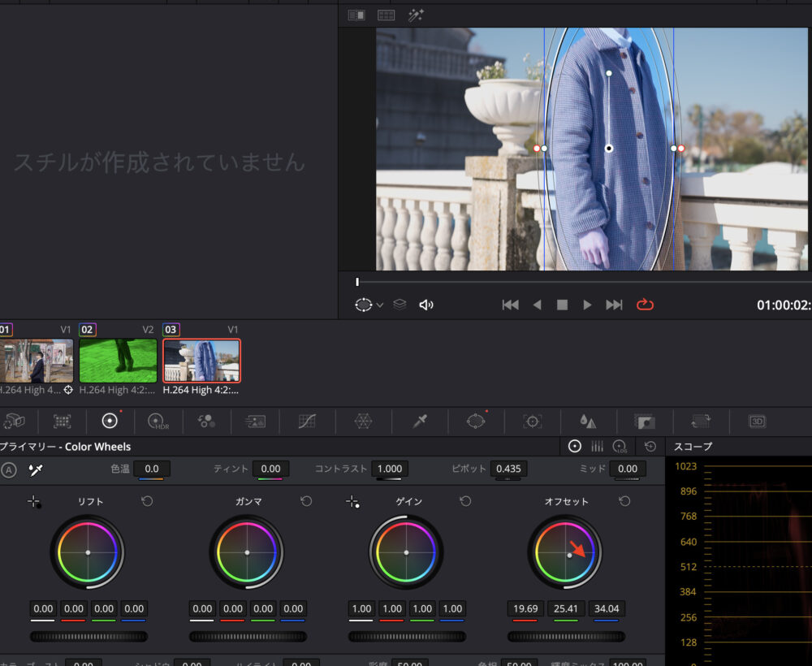Expand the viewer overlay mode dropdown
812x666 pixels.
[x=379, y=305]
